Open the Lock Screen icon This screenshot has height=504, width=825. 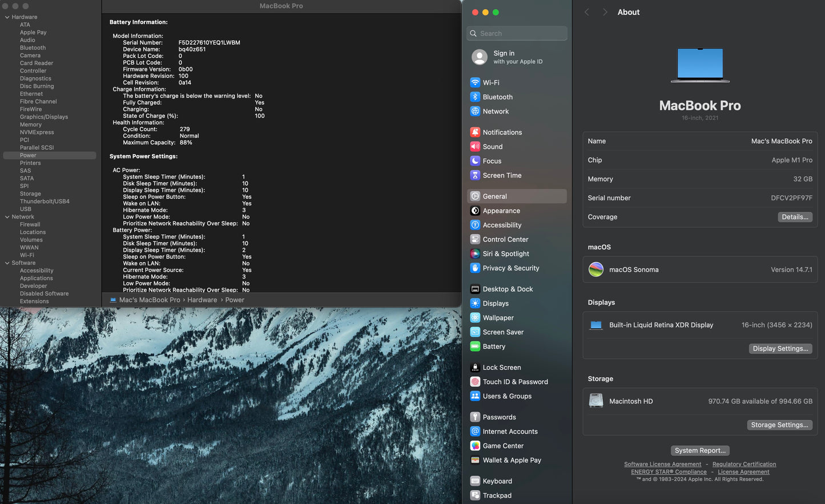[475, 367]
